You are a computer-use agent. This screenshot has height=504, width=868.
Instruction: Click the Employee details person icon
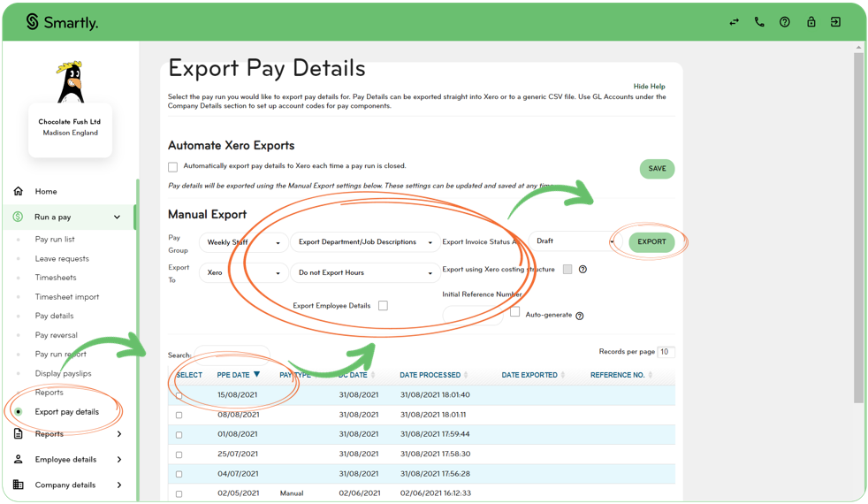pos(19,459)
